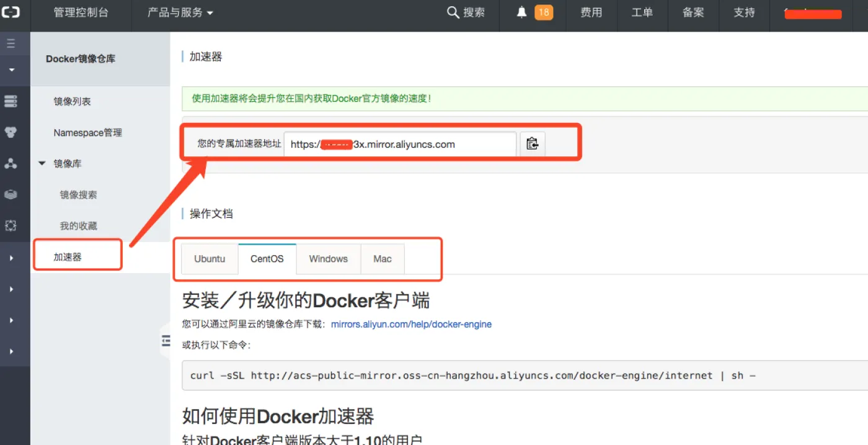Open 我的收藏 under 镜像库
868x445 pixels.
click(x=78, y=225)
